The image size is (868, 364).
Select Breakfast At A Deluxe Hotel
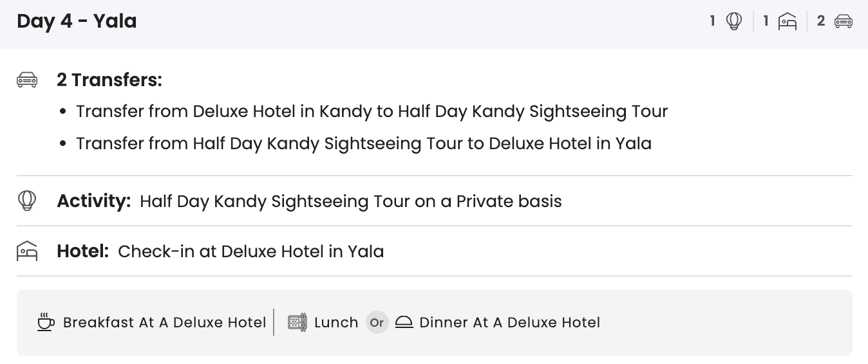click(x=164, y=322)
